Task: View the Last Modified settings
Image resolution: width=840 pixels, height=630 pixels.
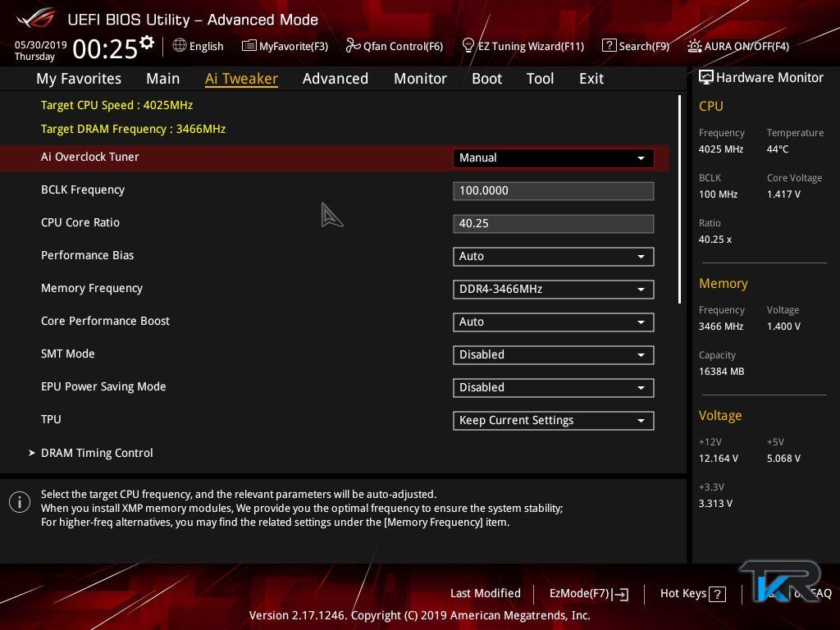Action: (x=486, y=594)
